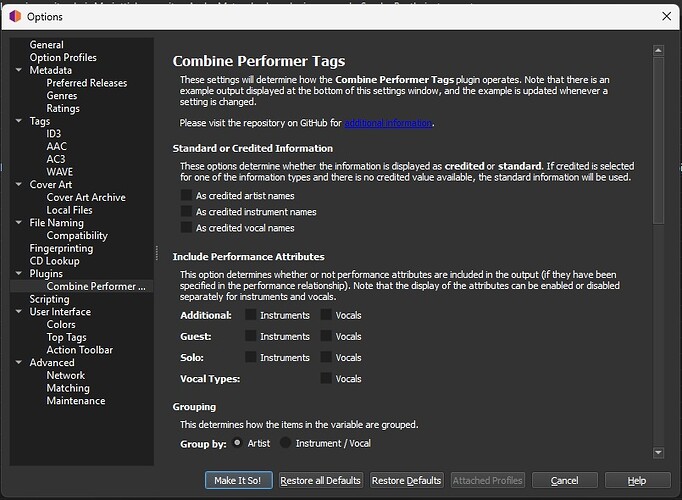Tick As credited vocal names checkbox
Viewport: 682px width, 500px height.
coord(186,228)
